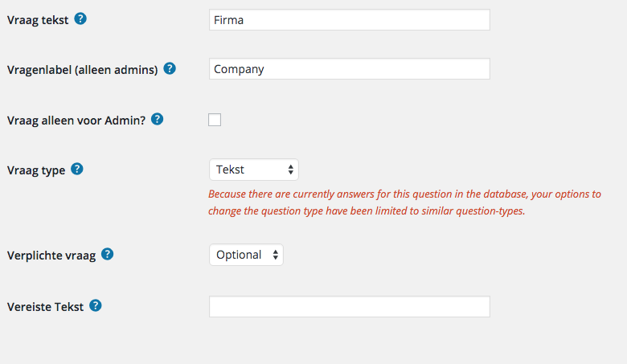Click the Vraag type label

tap(35, 170)
